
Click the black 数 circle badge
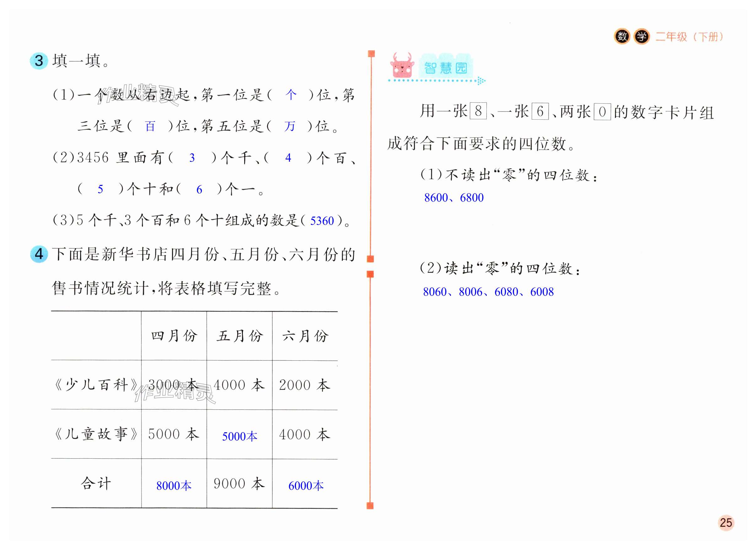622,36
